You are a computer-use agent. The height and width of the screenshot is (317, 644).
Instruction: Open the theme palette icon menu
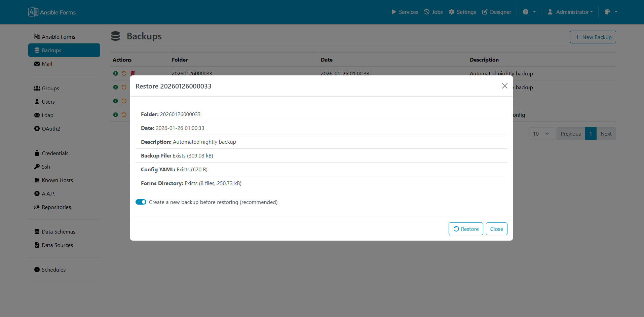(610, 12)
